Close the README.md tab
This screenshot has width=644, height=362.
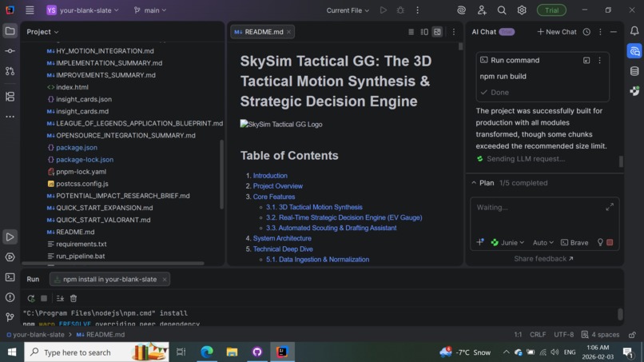pyautogui.click(x=288, y=32)
